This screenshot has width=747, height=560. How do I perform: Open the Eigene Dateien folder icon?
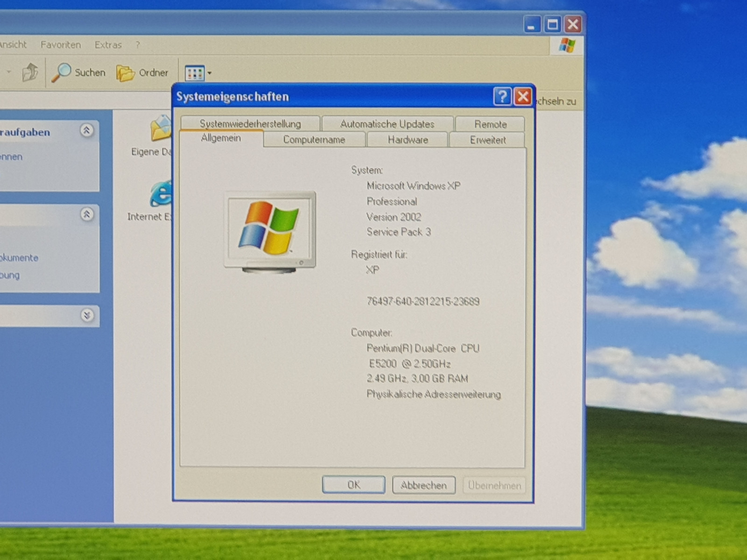(161, 129)
